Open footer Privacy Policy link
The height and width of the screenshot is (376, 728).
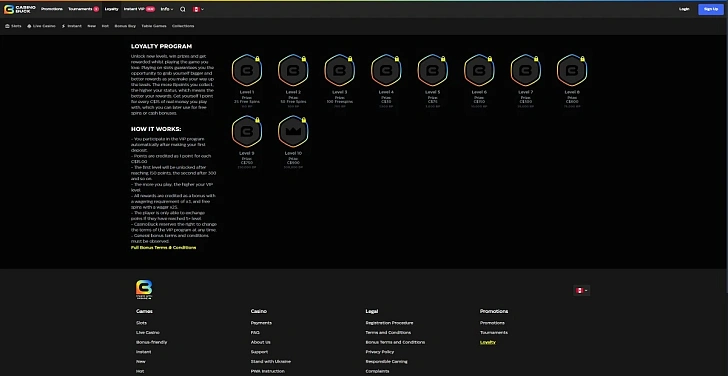coord(380,352)
